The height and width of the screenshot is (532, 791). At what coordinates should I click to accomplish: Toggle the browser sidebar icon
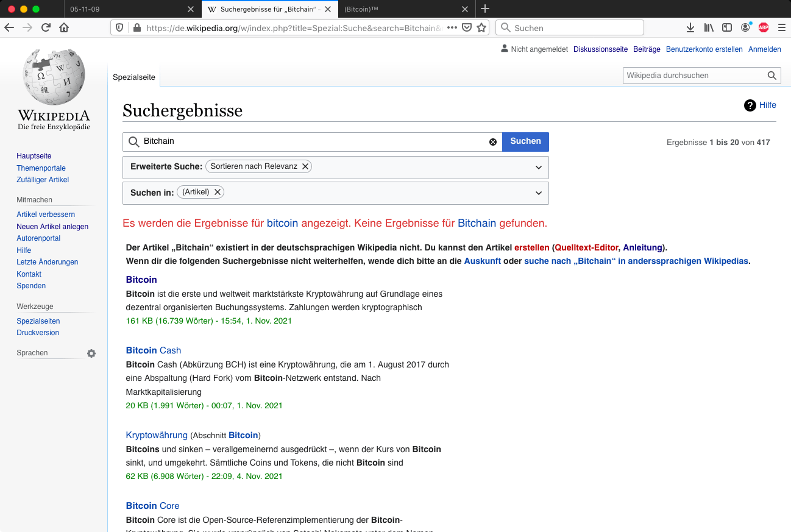click(726, 27)
